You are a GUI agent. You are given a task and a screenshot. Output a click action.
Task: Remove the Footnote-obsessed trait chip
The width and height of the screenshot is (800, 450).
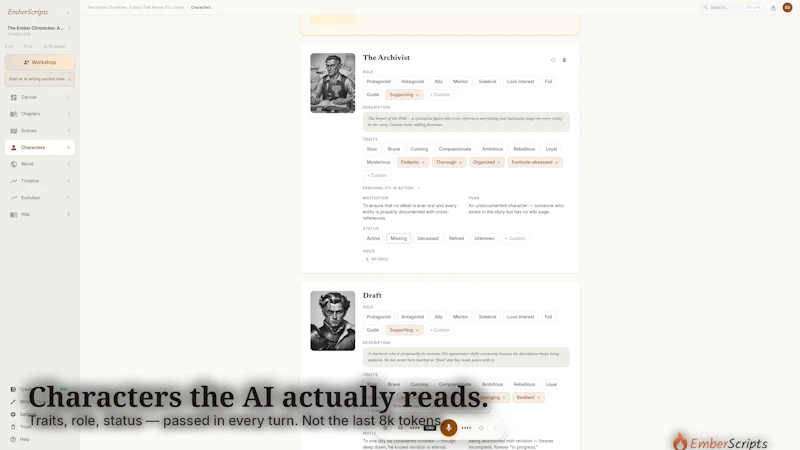pyautogui.click(x=557, y=162)
